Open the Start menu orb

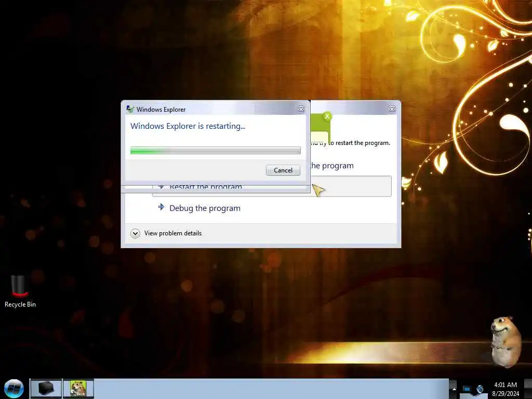click(14, 389)
